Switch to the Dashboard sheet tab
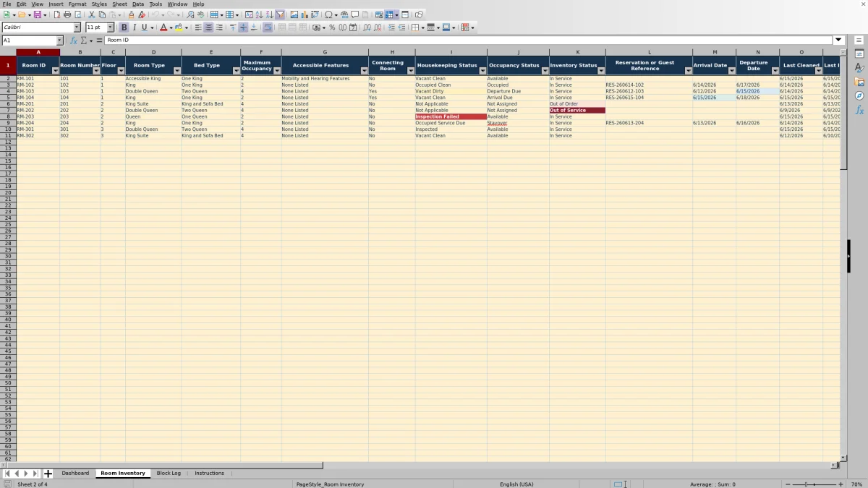868x488 pixels. [x=75, y=474]
